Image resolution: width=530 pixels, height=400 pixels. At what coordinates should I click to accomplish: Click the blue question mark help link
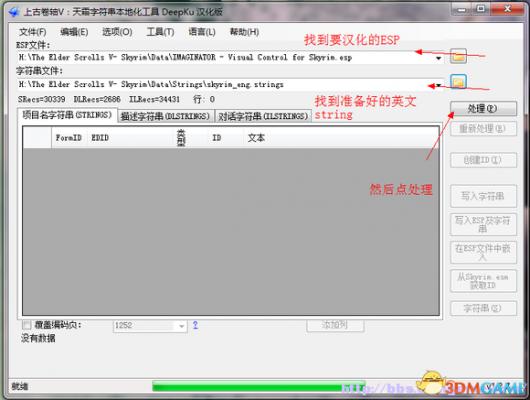tap(195, 325)
